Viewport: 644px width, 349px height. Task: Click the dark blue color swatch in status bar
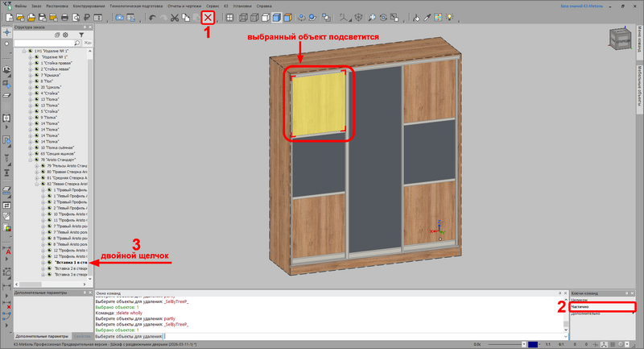point(533,344)
